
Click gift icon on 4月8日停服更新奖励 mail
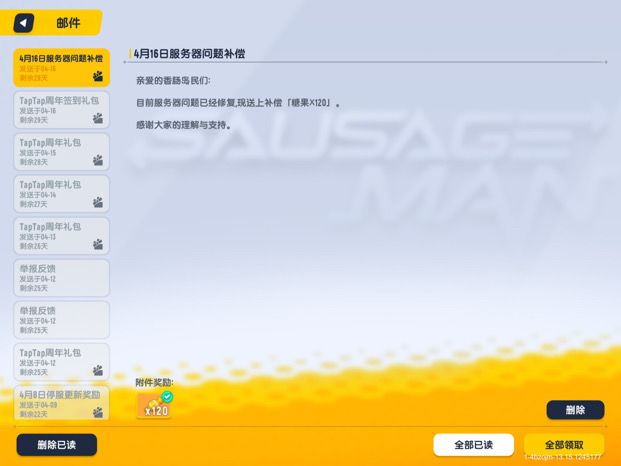[x=98, y=413]
